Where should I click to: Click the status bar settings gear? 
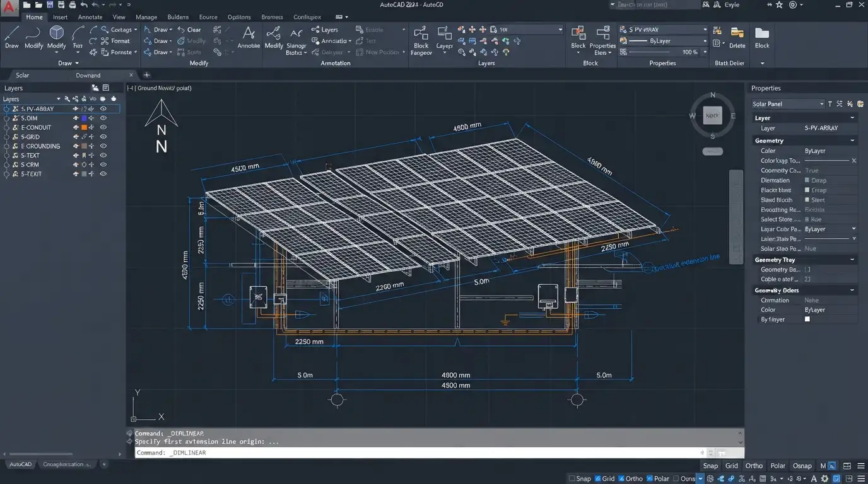(x=824, y=479)
